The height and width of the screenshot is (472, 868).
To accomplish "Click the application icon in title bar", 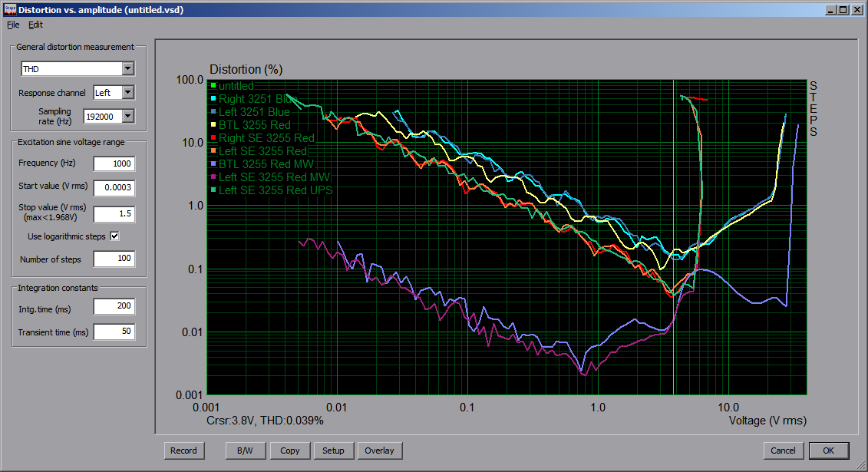I will point(8,10).
